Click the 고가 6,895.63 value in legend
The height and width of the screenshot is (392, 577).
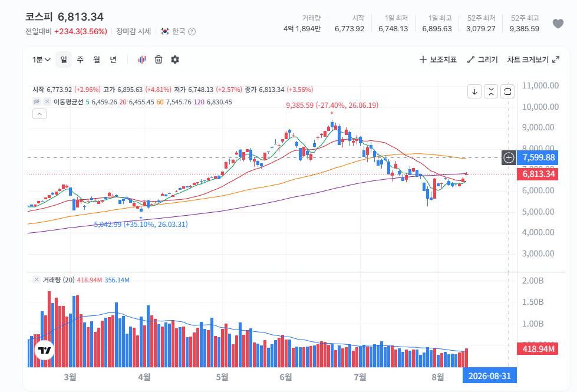pyautogui.click(x=130, y=90)
